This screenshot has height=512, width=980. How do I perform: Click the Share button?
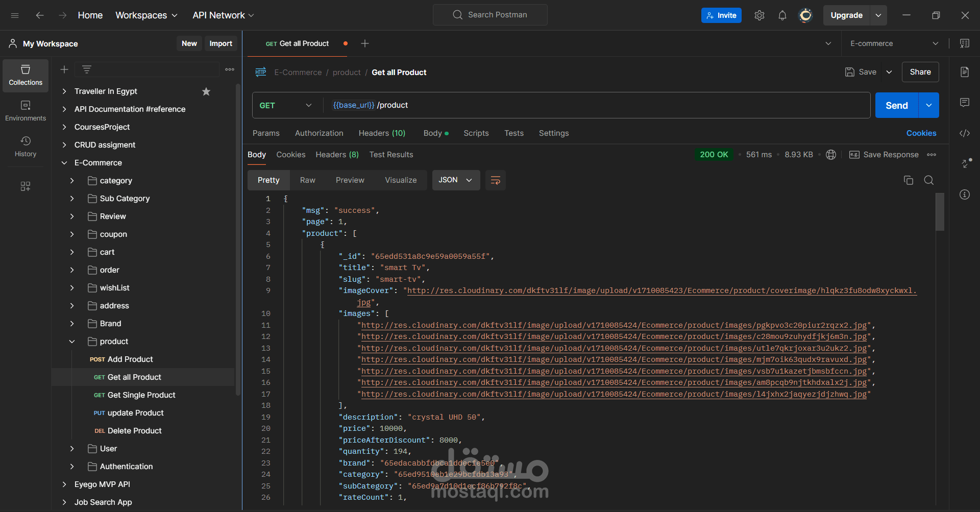pyautogui.click(x=920, y=72)
